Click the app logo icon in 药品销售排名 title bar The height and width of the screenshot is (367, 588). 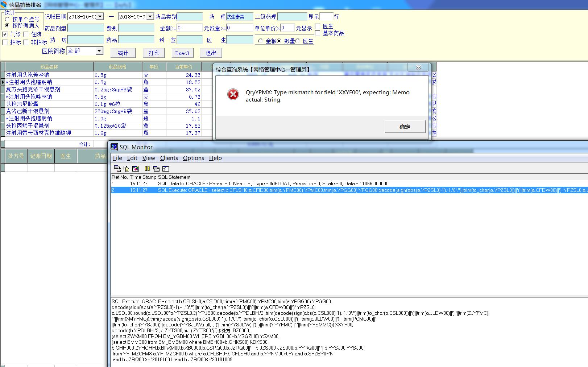pyautogui.click(x=4, y=5)
